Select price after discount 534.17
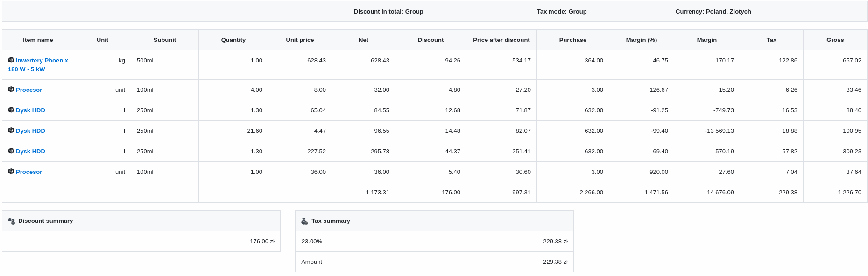Viewport: 868px width, 276px height. coord(522,61)
